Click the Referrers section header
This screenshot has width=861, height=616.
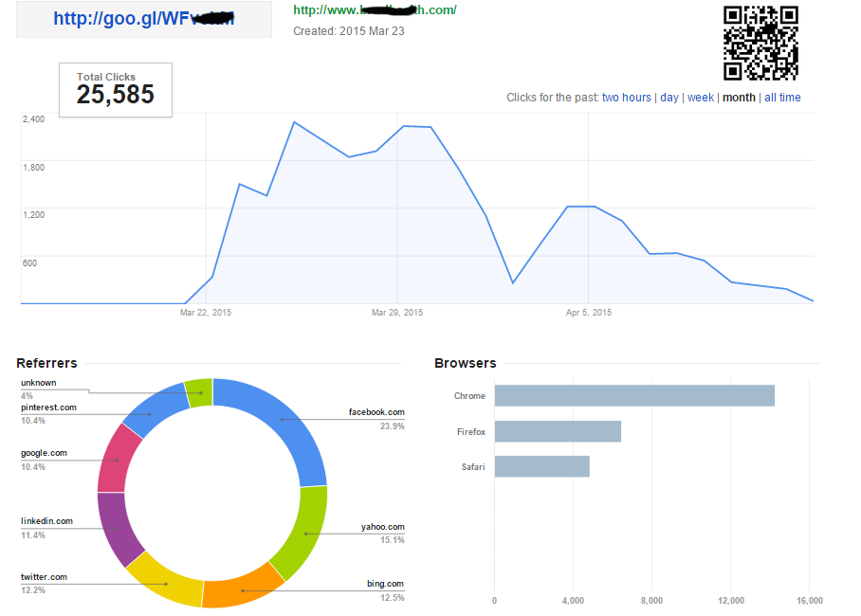[x=46, y=363]
